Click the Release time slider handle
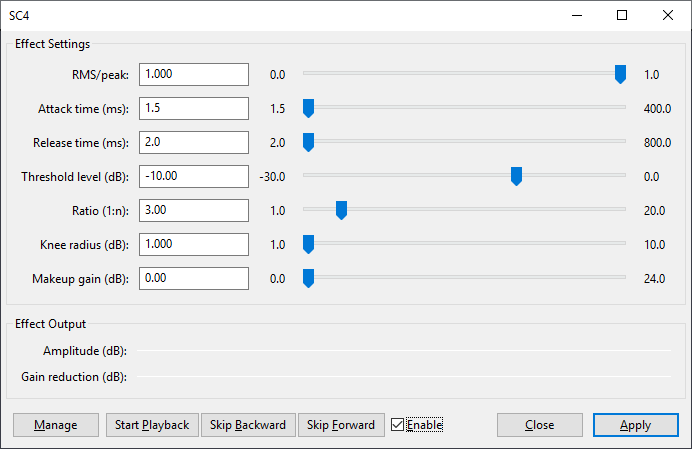 coord(308,142)
